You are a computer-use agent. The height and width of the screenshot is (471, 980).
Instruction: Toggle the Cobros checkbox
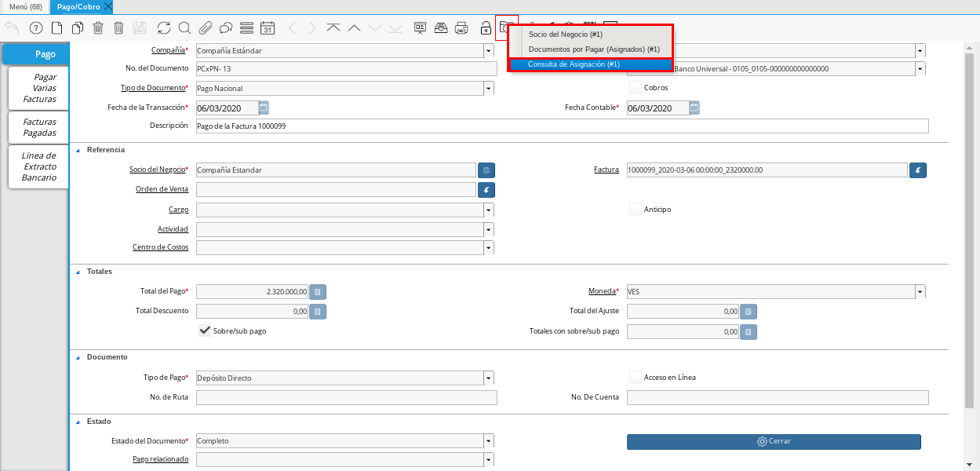(x=636, y=87)
